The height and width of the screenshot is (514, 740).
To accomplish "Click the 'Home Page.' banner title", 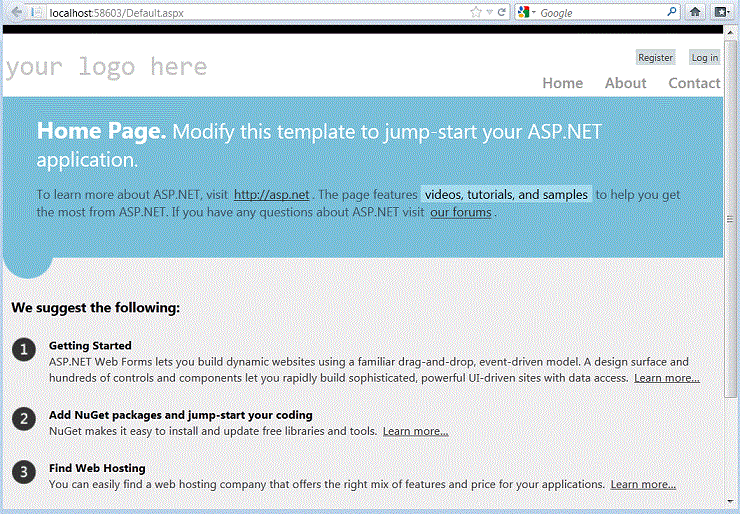I will [101, 131].
